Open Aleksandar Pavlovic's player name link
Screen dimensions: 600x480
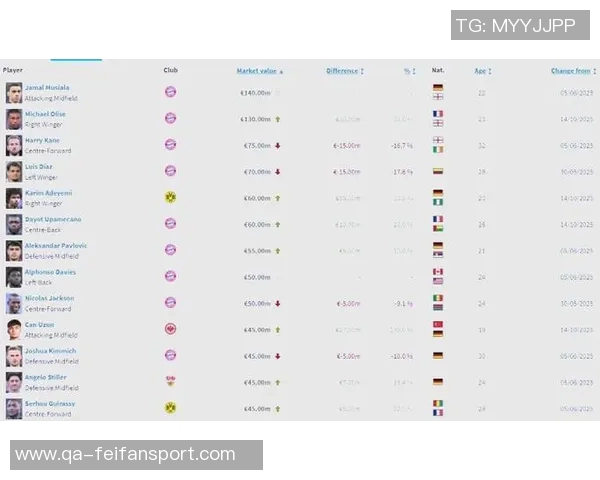click(55, 245)
